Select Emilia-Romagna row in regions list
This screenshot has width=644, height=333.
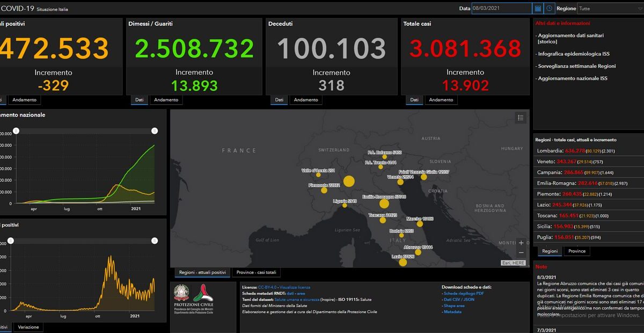(x=589, y=183)
